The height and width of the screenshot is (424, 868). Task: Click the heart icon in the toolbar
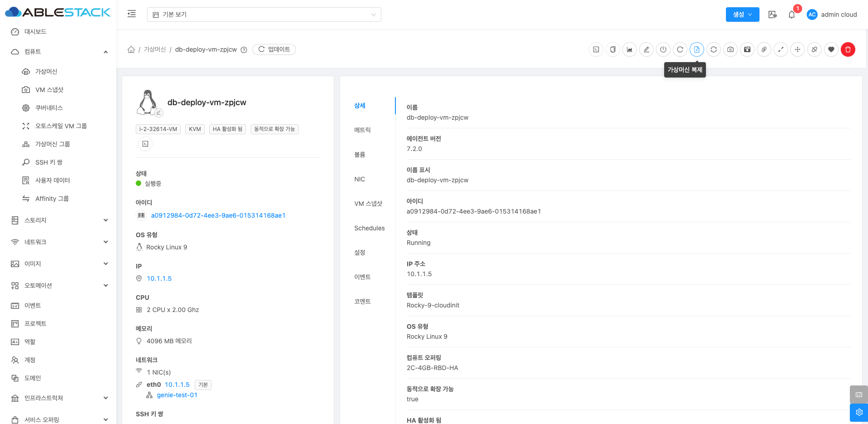[x=831, y=49]
